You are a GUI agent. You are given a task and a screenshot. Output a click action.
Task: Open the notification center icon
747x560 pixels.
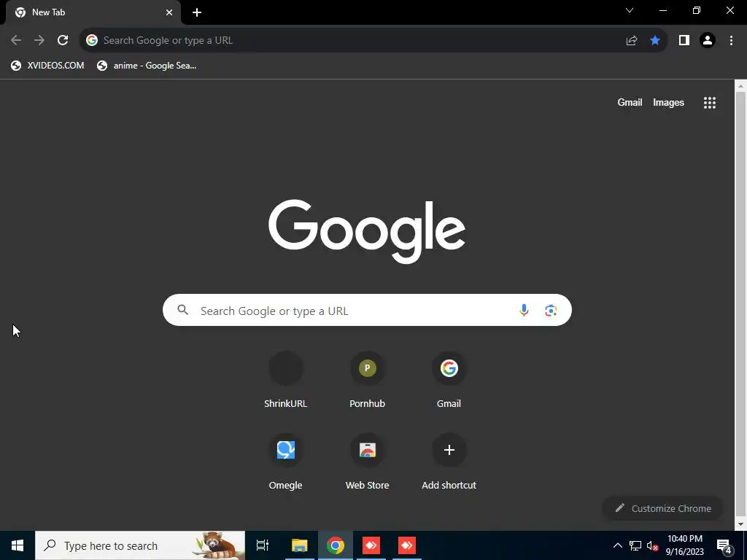point(724,545)
